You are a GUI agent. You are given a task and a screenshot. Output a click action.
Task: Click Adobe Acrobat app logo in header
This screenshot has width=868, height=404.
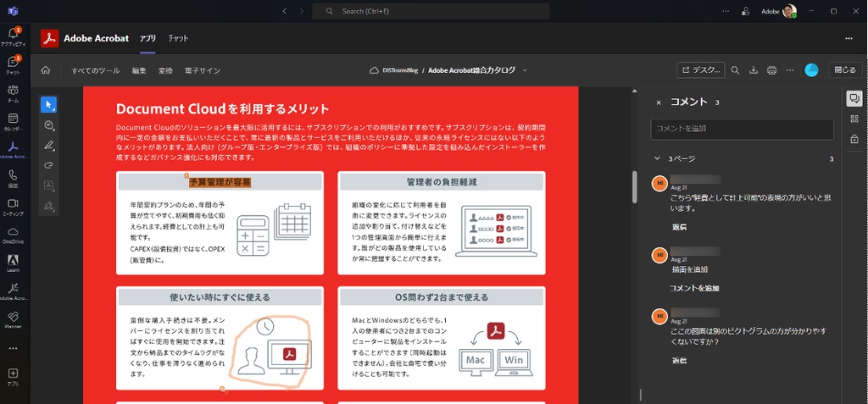[x=50, y=38]
